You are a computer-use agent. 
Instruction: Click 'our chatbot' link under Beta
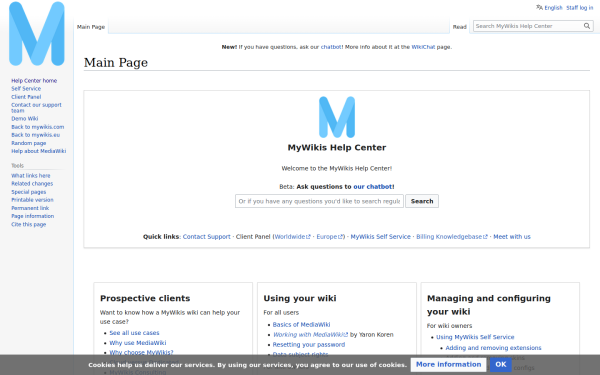tap(372, 187)
